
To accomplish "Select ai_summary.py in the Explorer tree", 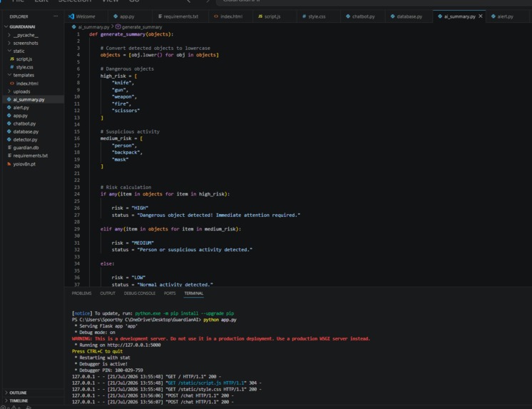I will tap(29, 99).
